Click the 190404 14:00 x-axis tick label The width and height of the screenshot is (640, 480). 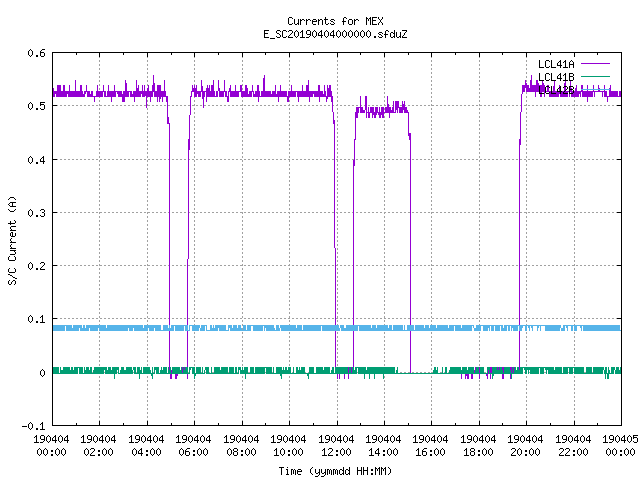[383, 446]
